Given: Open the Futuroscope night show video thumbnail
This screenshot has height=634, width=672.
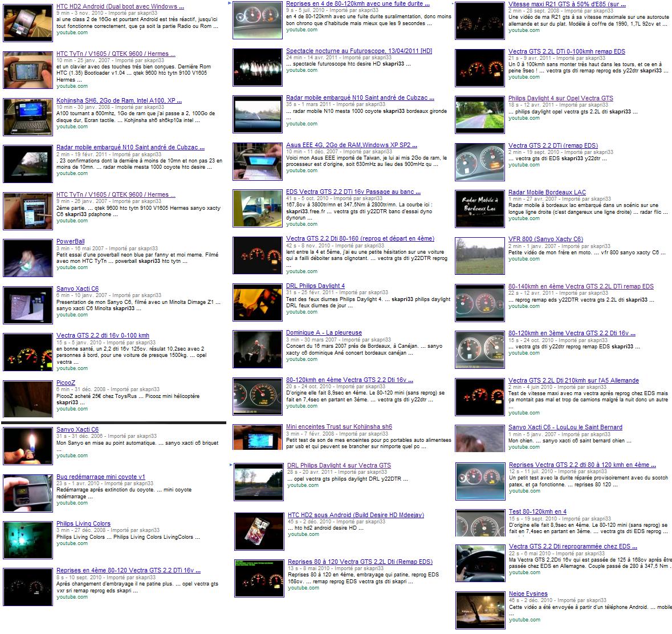Looking at the screenshot, I should tap(258, 67).
